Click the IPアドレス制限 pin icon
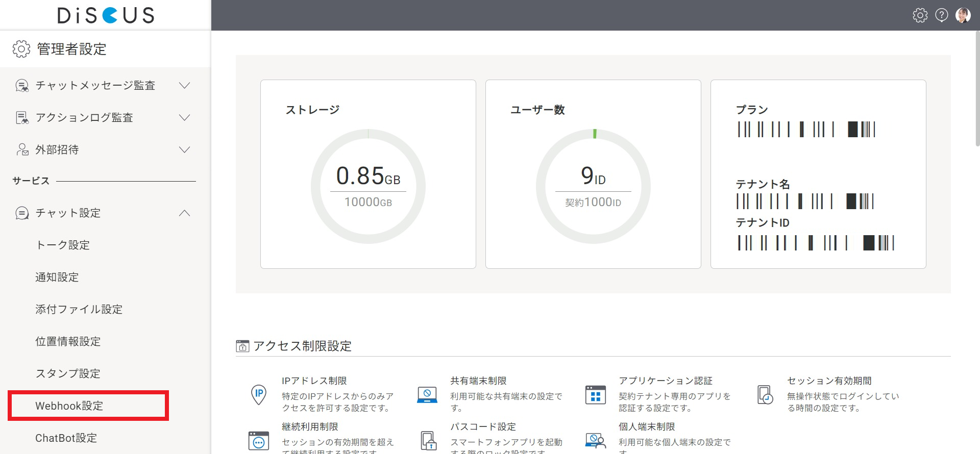The width and height of the screenshot is (980, 454). (x=259, y=395)
